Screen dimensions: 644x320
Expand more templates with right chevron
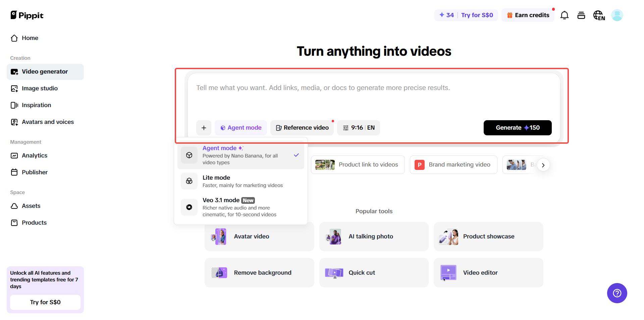(x=543, y=165)
